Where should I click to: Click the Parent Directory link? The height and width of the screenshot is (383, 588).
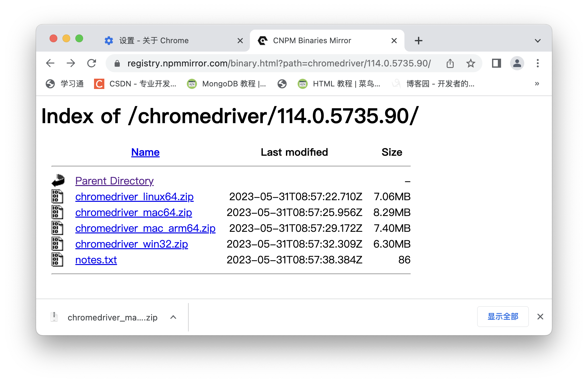[x=114, y=181]
